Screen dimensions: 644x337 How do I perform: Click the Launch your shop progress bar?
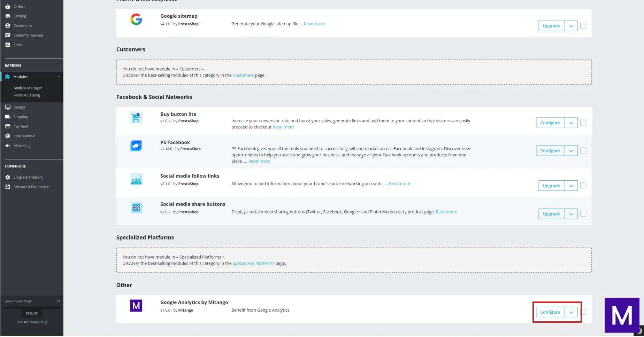(32, 307)
